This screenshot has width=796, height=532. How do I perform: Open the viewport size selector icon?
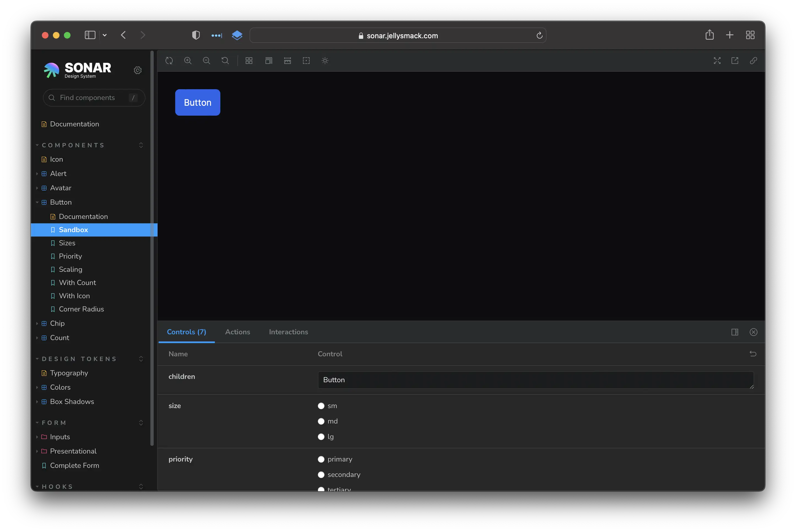tap(268, 61)
